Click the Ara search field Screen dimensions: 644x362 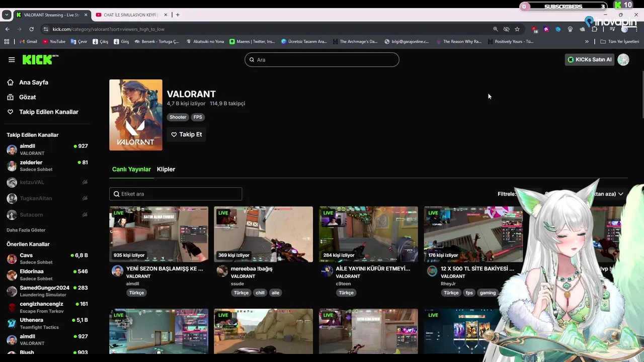322,60
